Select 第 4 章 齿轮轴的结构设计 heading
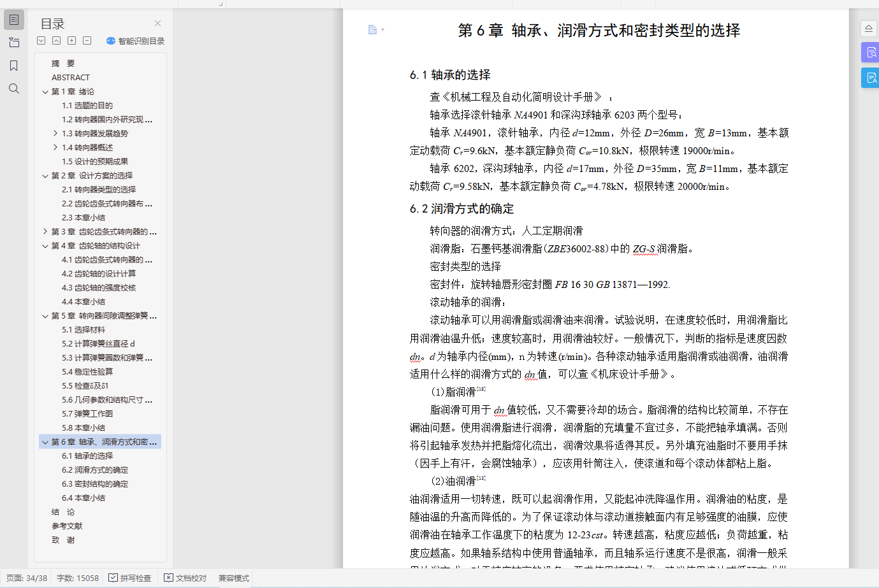 pos(96,246)
